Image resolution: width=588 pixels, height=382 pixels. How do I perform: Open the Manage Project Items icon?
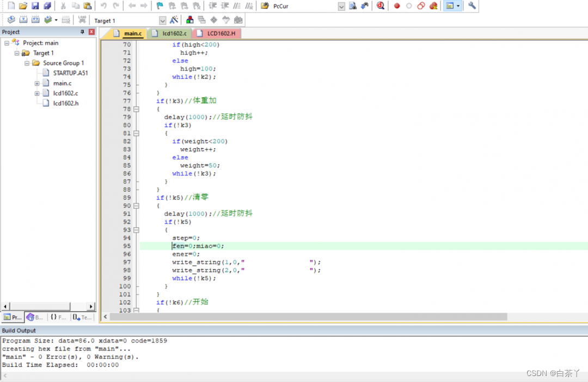click(189, 20)
